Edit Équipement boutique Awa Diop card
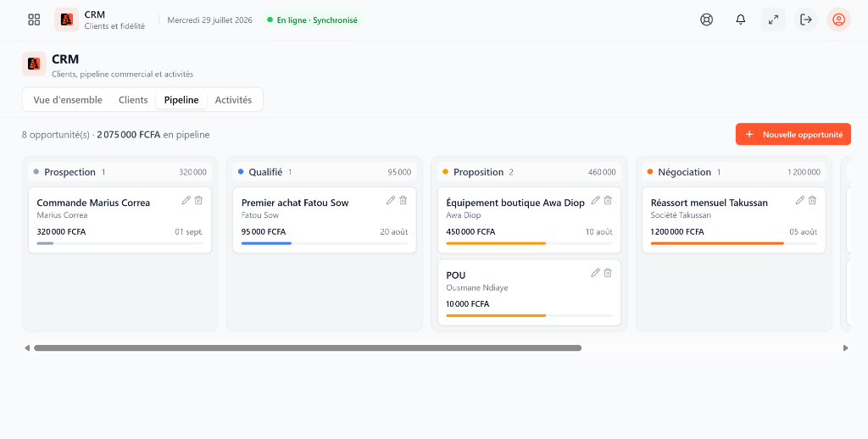Viewport: 868px width, 439px height. (596, 200)
